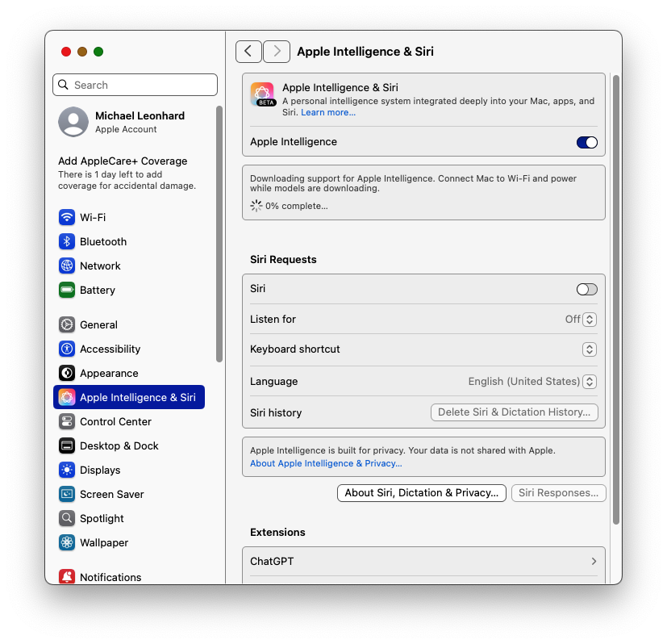Screen dimensions: 667x644
Task: Click Delete Siri & Dictation History… button
Action: pos(515,412)
